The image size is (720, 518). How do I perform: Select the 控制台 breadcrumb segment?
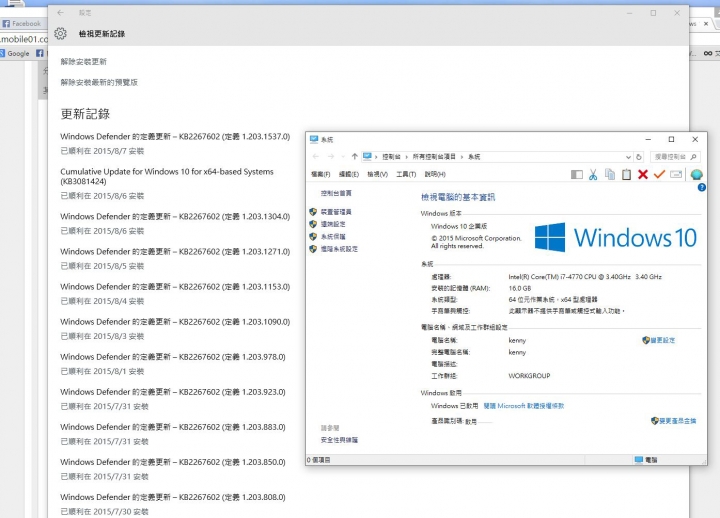[x=391, y=157]
